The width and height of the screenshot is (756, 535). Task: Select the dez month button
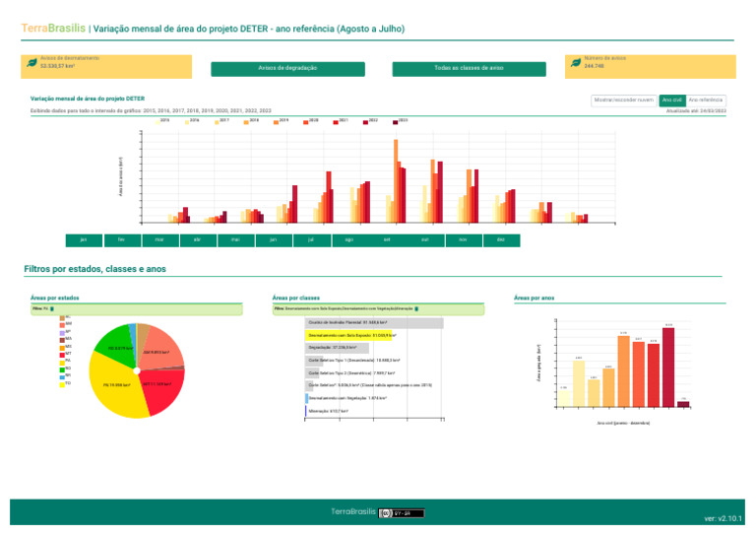(501, 240)
